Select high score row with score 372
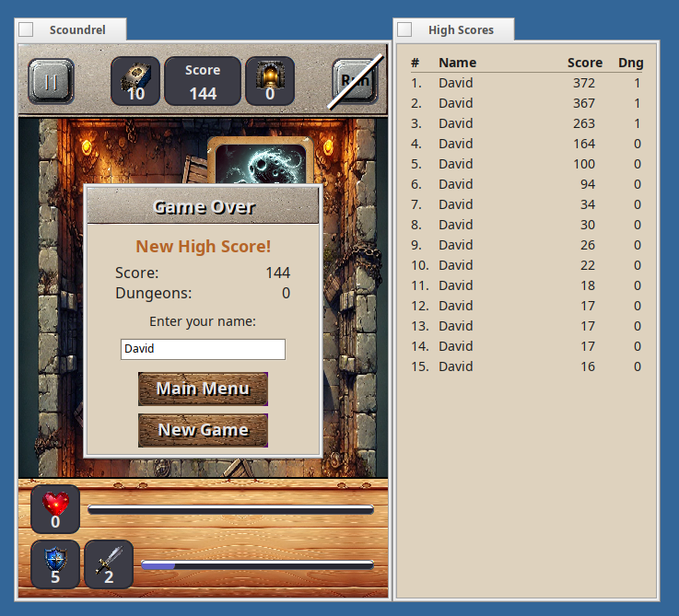 coord(527,83)
